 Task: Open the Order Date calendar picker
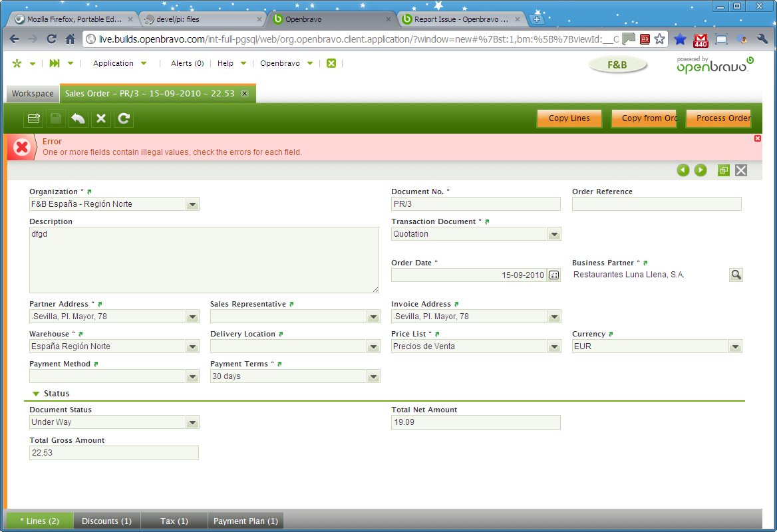[553, 275]
